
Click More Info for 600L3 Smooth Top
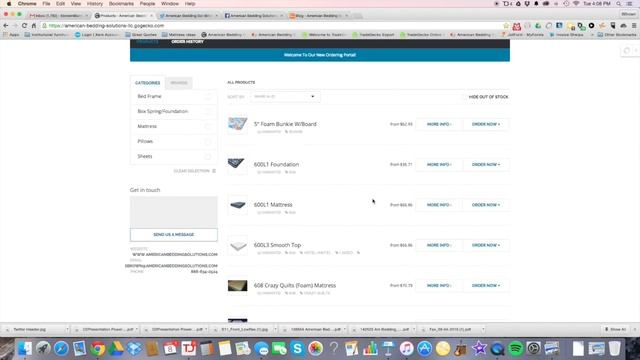439,245
